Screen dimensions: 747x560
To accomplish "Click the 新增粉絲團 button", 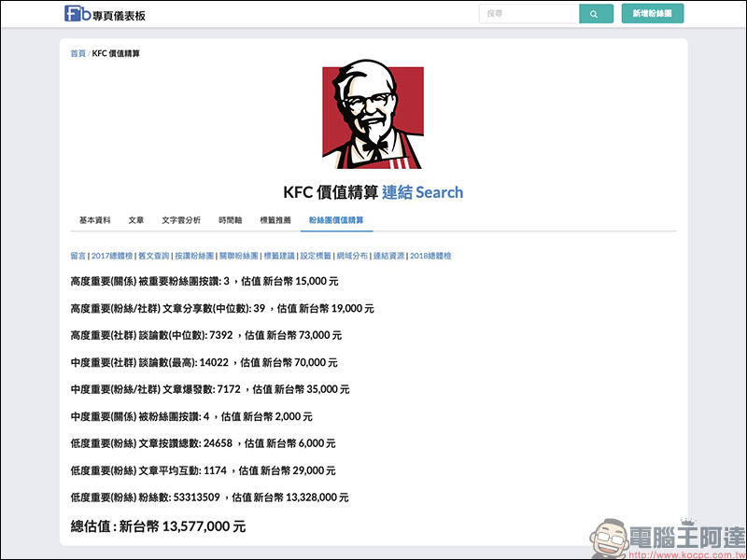I will [652, 14].
